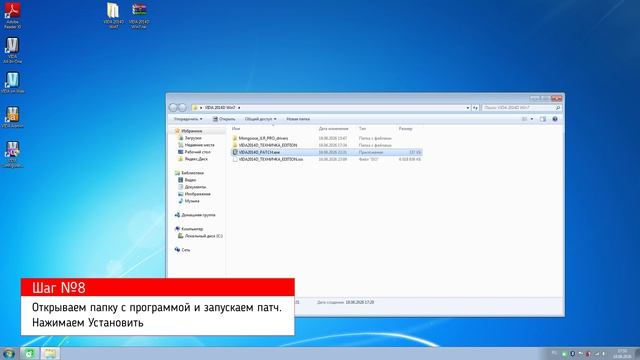Screen dimensions: 640x360
Task: Select the Mongoose_JLR_PRO_drivers folder
Action: tap(327, 138)
